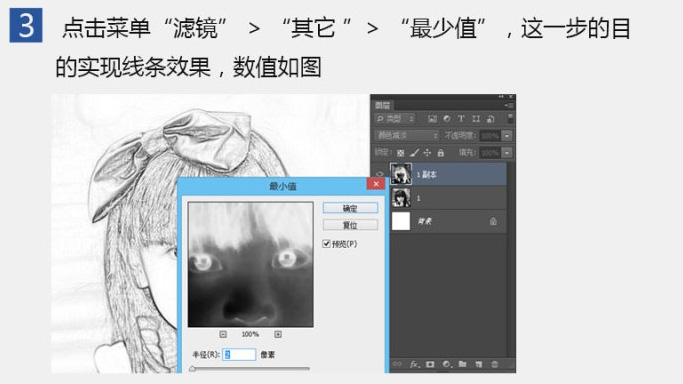
Task: Open the Layers panel flyout menu
Action: coord(509,105)
